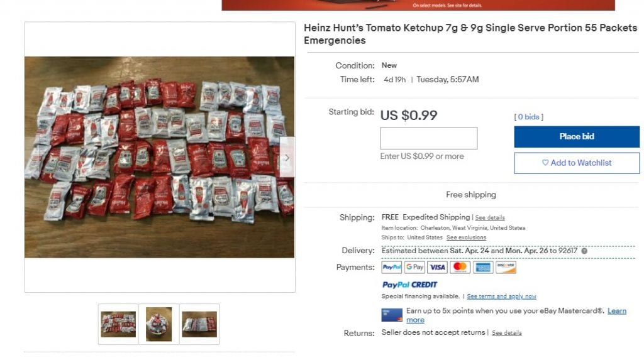This screenshot has width=644, height=360.
Task: Open the 0 bids link
Action: pos(528,117)
